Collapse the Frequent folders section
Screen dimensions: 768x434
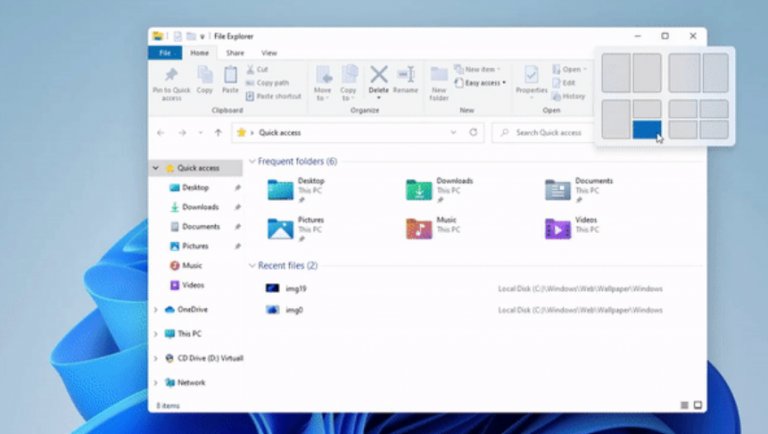[x=252, y=161]
